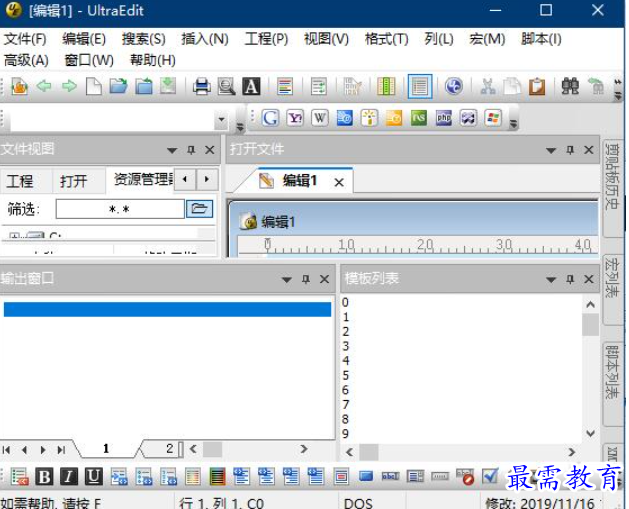The image size is (629, 509).
Task: Click the tab scroll left arrow
Action: point(185,179)
